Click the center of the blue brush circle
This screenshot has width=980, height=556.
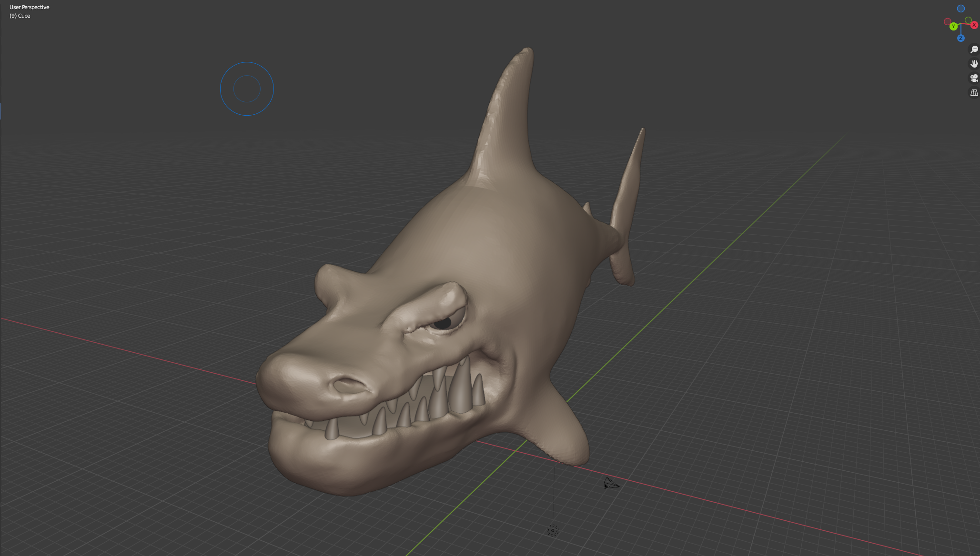click(247, 89)
